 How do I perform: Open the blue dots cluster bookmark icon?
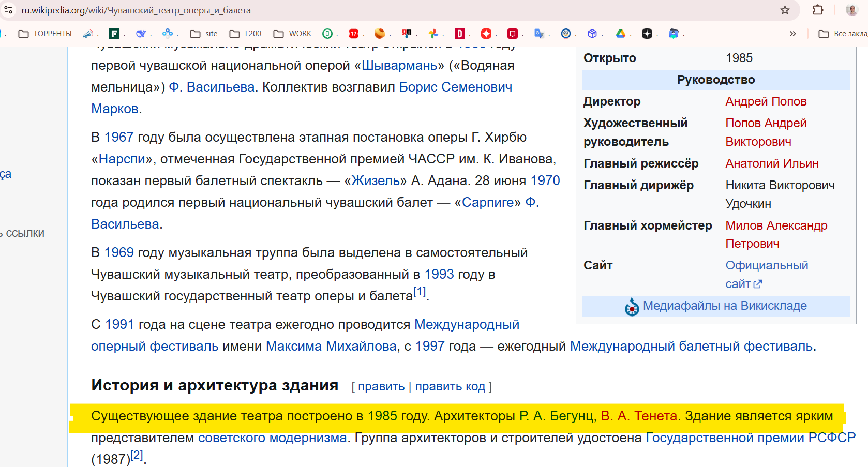tap(167, 34)
